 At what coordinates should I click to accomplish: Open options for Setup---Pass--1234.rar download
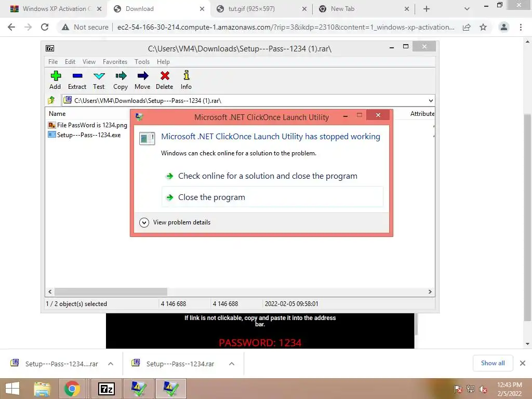[232, 364]
